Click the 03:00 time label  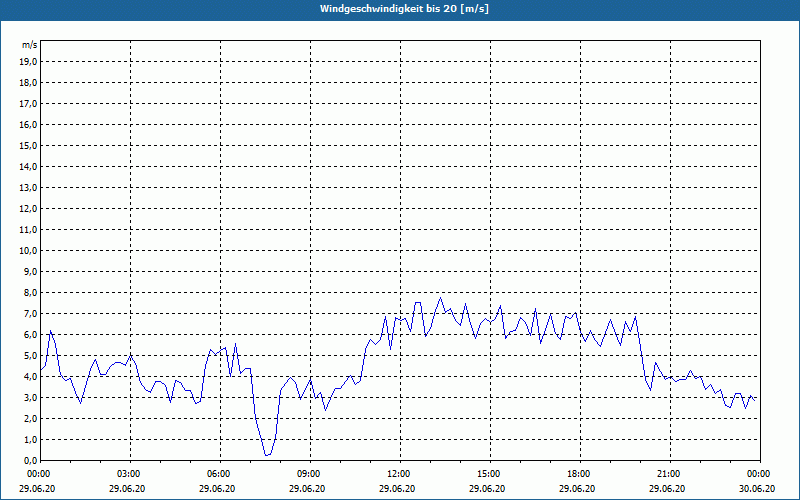click(131, 474)
